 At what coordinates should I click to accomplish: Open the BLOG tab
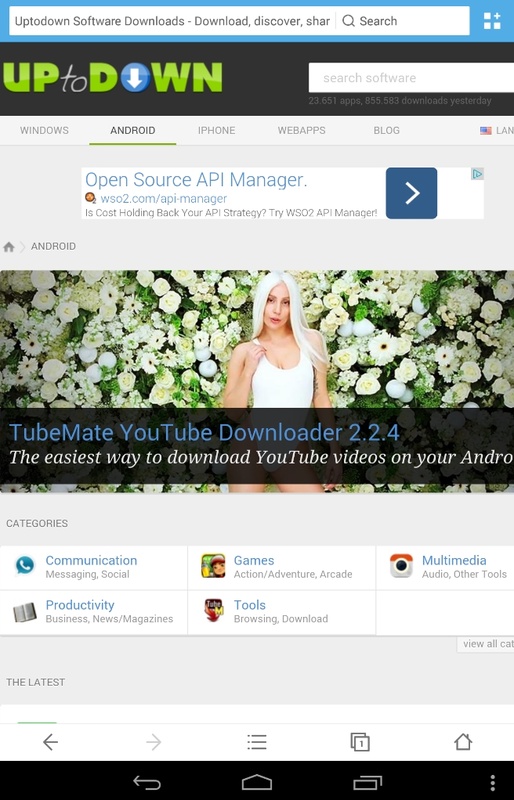[x=386, y=130]
